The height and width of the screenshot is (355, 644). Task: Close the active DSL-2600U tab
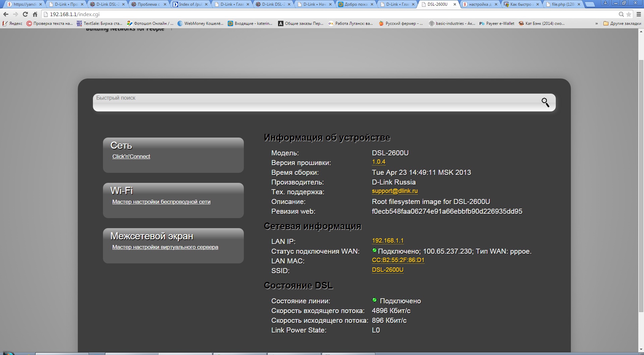(x=455, y=4)
